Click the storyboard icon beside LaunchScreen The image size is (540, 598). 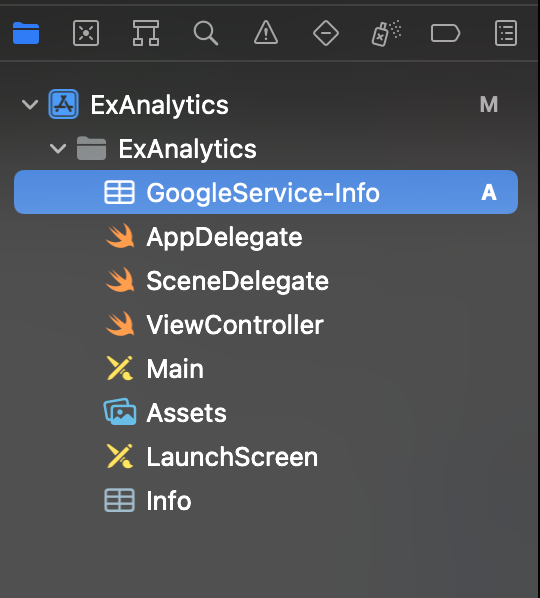120,456
